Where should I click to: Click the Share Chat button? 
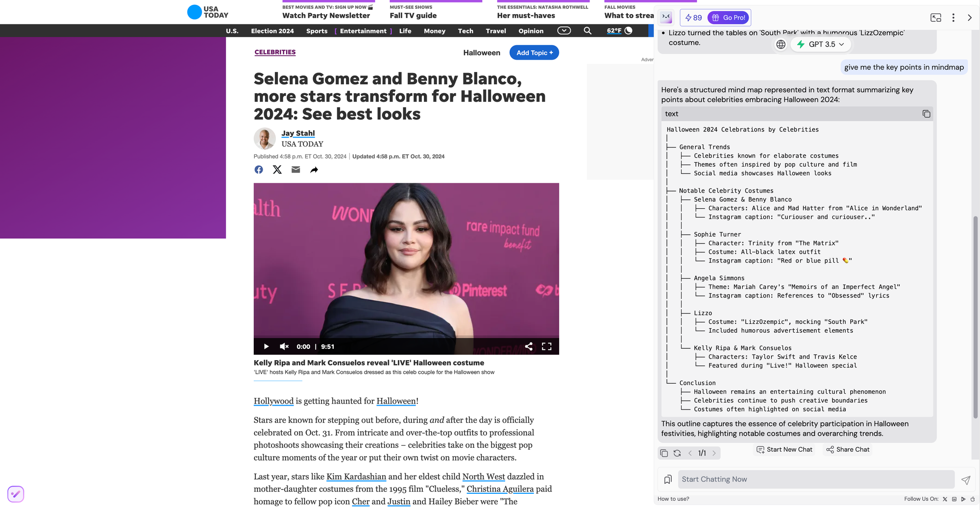848,450
